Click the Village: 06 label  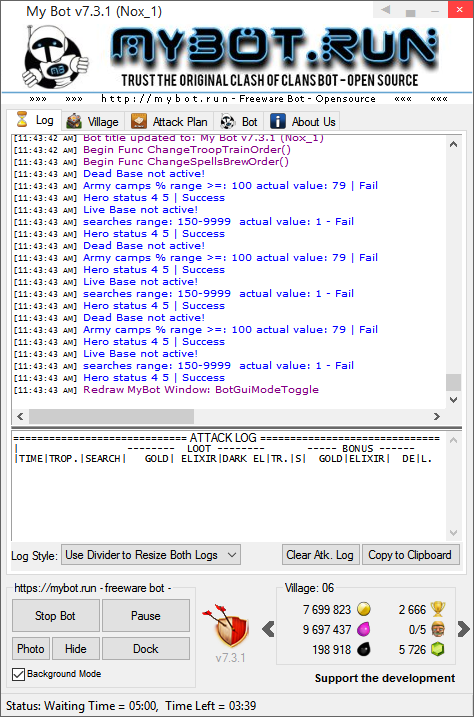(x=309, y=588)
